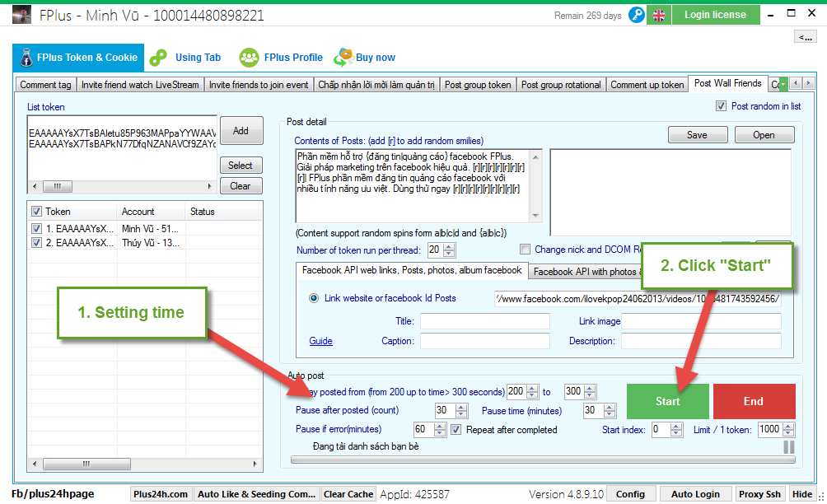Click the green Start button
The width and height of the screenshot is (827, 504).
(668, 402)
